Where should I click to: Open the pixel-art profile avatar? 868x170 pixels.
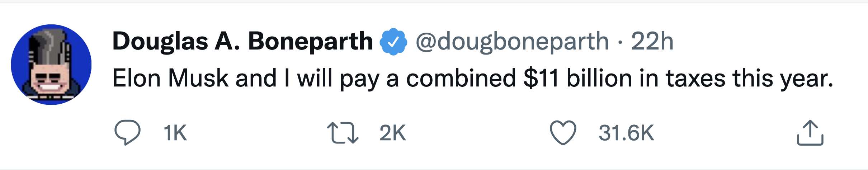[x=51, y=65]
